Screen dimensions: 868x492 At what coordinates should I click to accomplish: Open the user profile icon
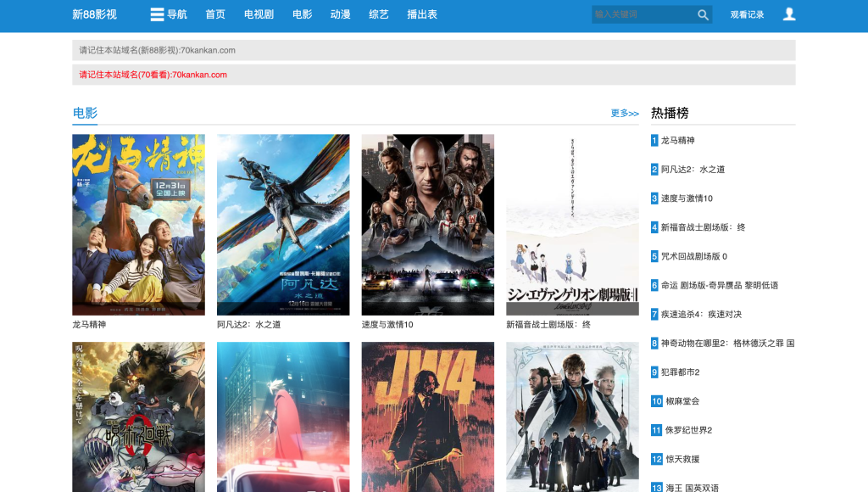[789, 14]
